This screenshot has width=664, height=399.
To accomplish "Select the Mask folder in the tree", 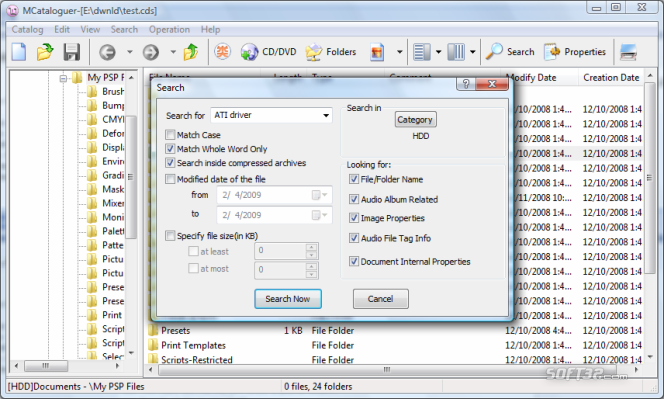I will (113, 189).
